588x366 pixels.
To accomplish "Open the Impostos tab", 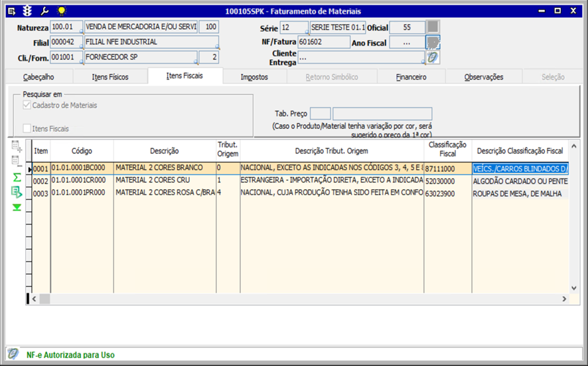I will pyautogui.click(x=254, y=77).
